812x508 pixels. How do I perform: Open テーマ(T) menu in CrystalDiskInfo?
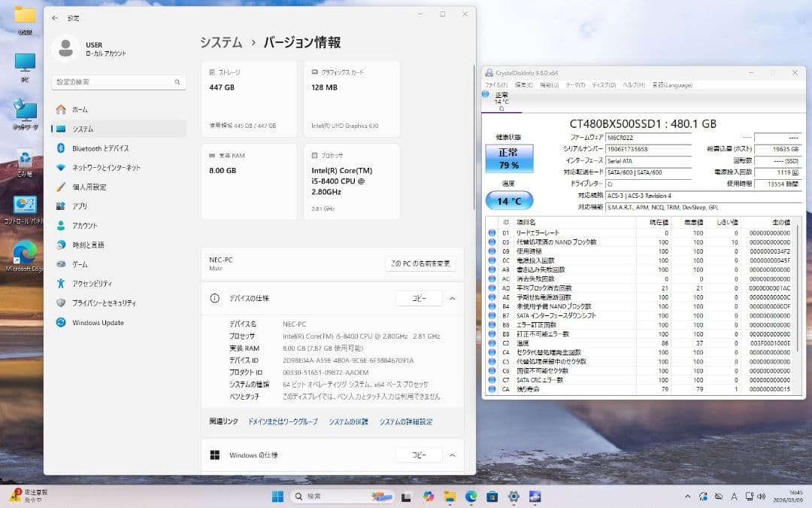[x=575, y=85]
